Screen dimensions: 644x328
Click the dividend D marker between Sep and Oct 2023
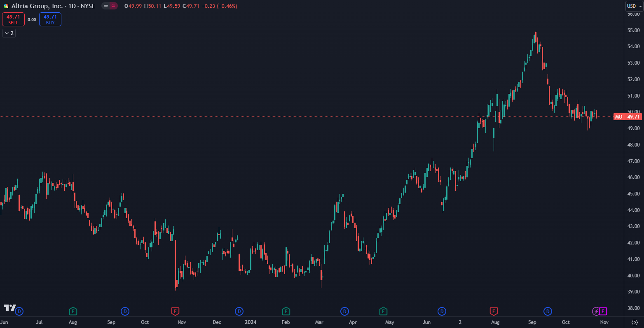tap(125, 311)
